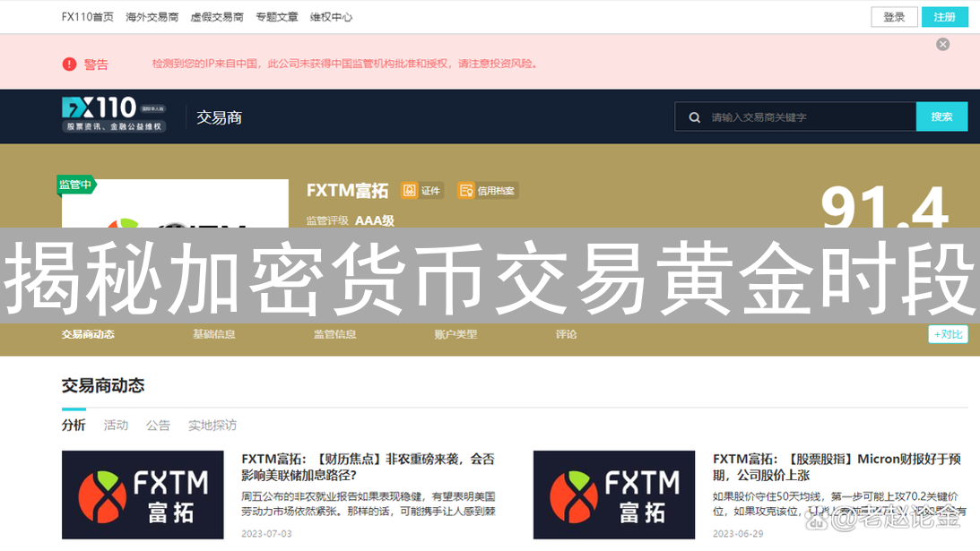The width and height of the screenshot is (980, 551).
Task: Open the FX110首页 link
Action: (88, 17)
